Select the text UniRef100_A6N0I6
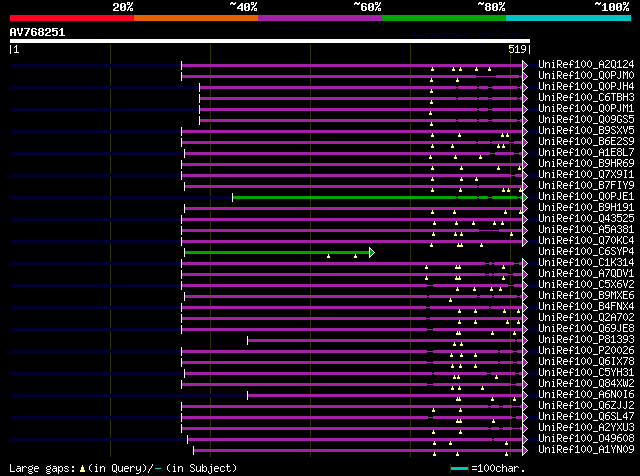The height and width of the screenshot is (476, 640). (x=586, y=395)
